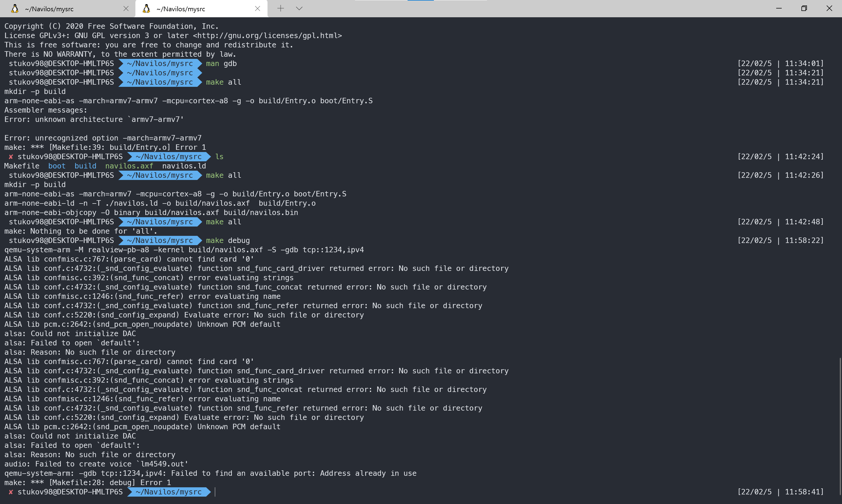
Task: Click the 'make debug' command text
Action: [228, 240]
